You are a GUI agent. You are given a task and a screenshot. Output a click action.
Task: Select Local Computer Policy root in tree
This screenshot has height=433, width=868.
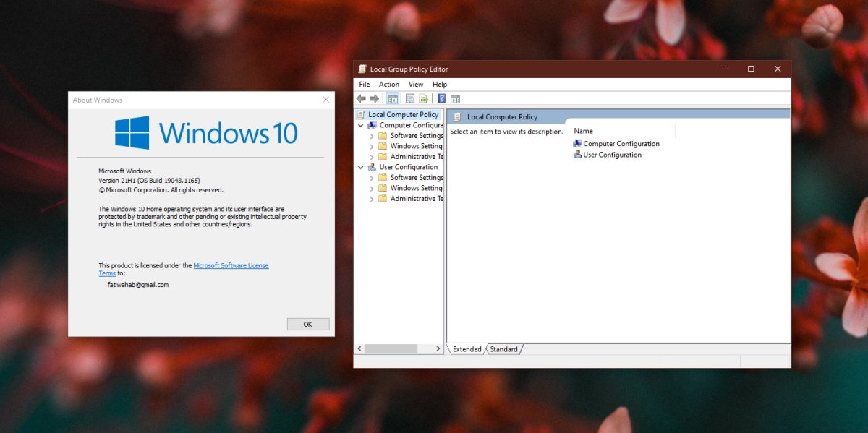pos(403,114)
